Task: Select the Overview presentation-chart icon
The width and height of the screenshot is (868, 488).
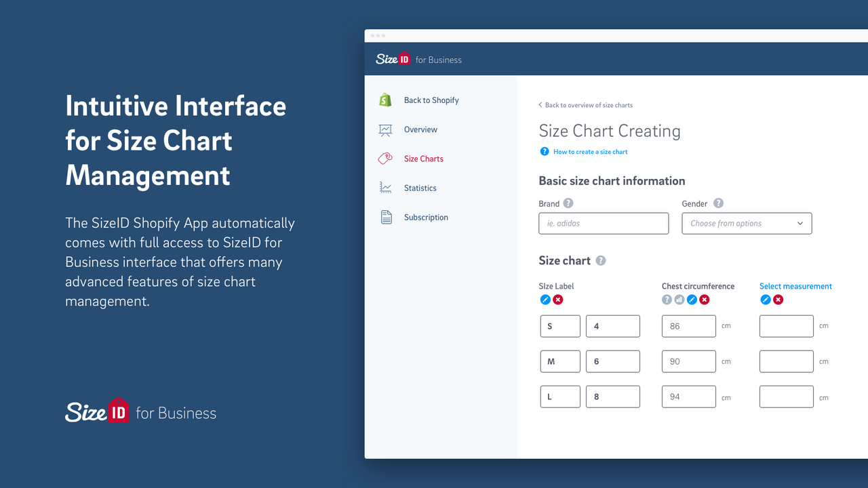Action: [x=385, y=129]
